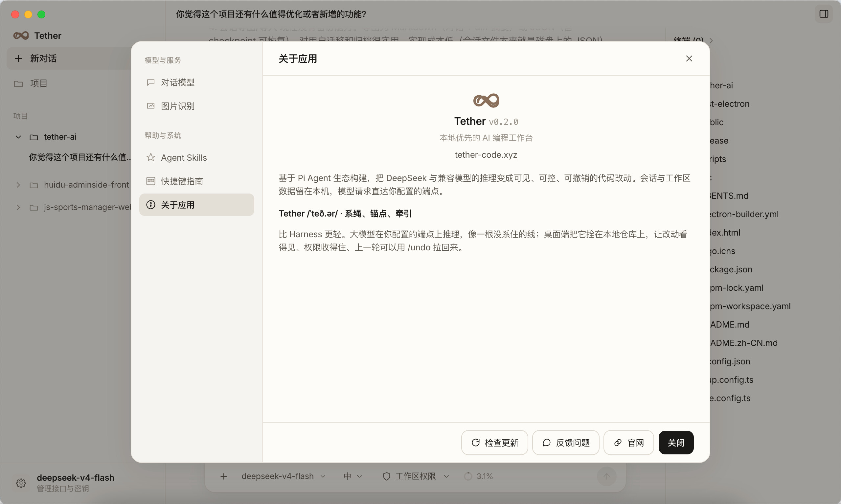Click deepseek-v4-flash 管理接口与密钥 in sidebar footer
841x504 pixels.
(x=75, y=483)
